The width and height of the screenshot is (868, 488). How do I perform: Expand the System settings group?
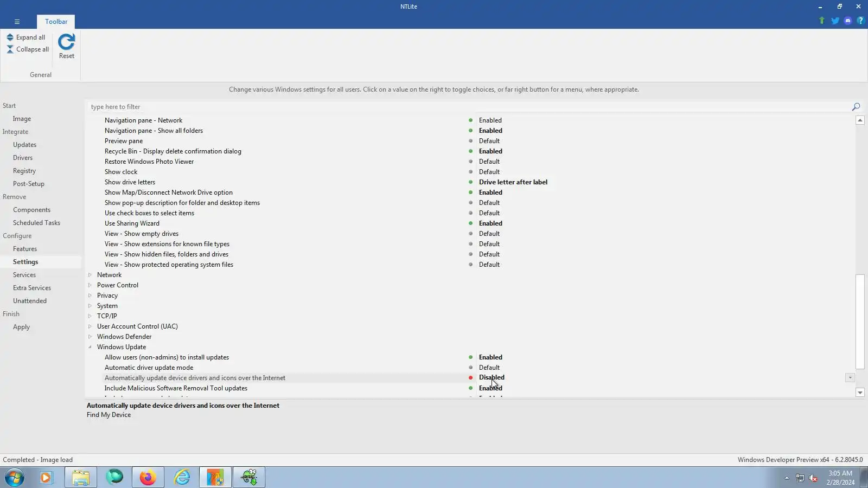click(90, 306)
